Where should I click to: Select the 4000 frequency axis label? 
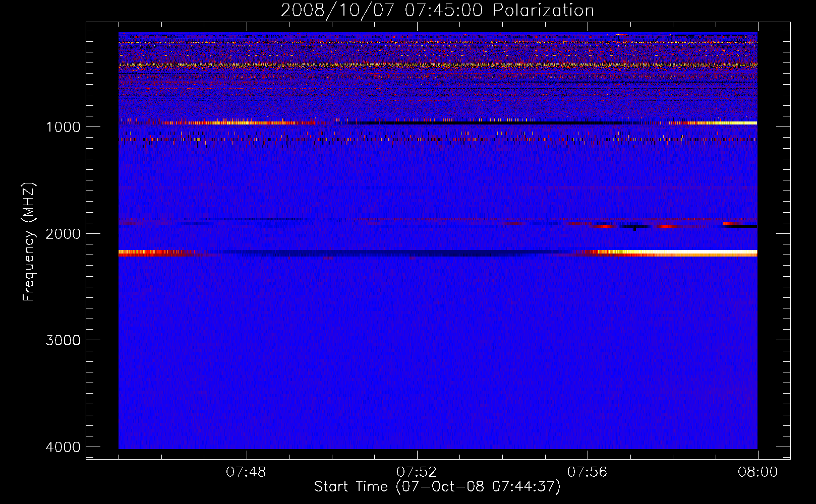click(63, 447)
